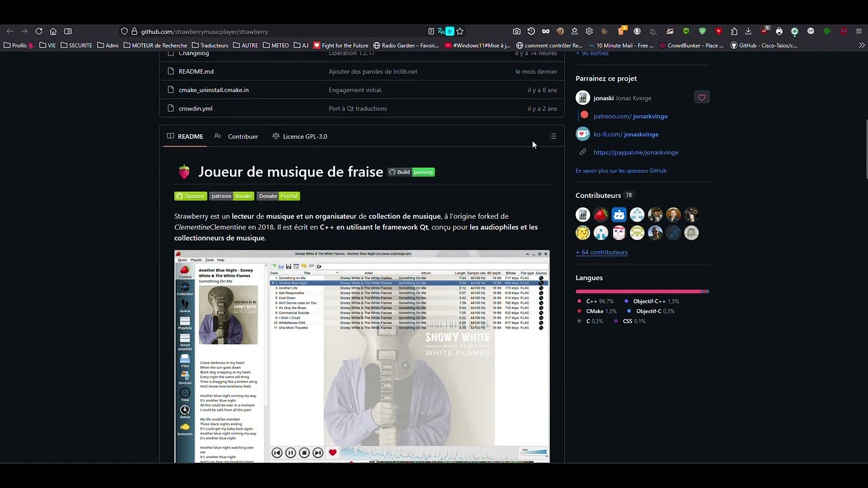Open the CrowdBunker bookmark
The width and height of the screenshot is (868, 488).
tap(691, 45)
